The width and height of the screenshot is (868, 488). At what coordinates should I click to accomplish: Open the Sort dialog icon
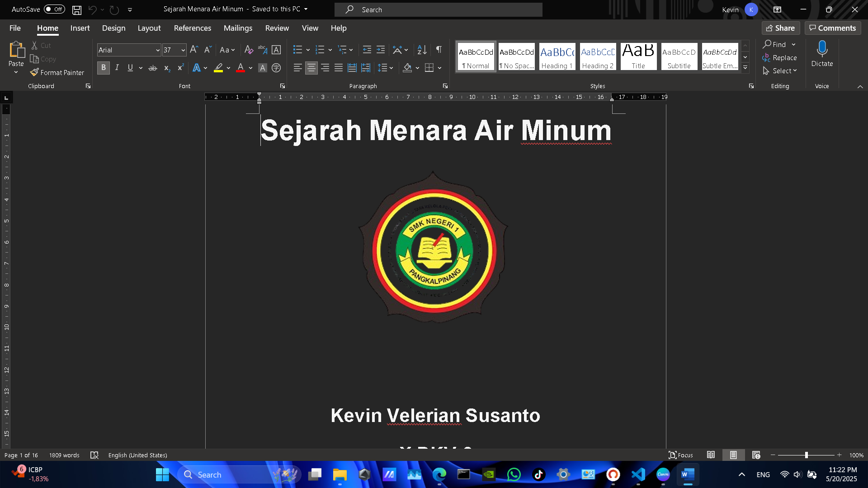click(x=422, y=50)
